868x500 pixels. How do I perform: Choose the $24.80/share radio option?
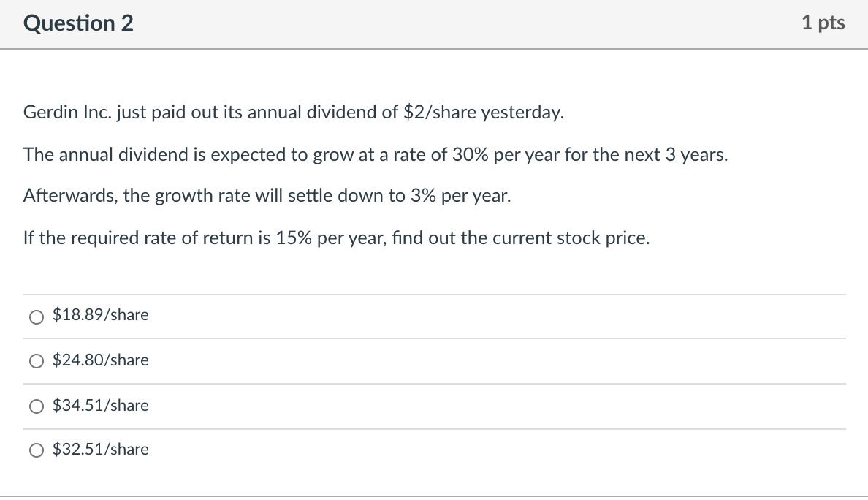click(36, 361)
